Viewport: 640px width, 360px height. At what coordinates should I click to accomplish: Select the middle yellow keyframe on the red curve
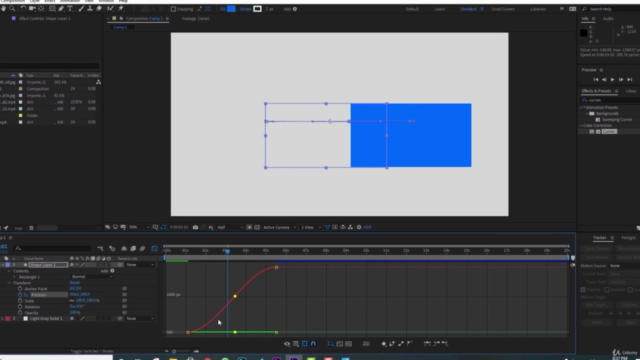tap(235, 296)
